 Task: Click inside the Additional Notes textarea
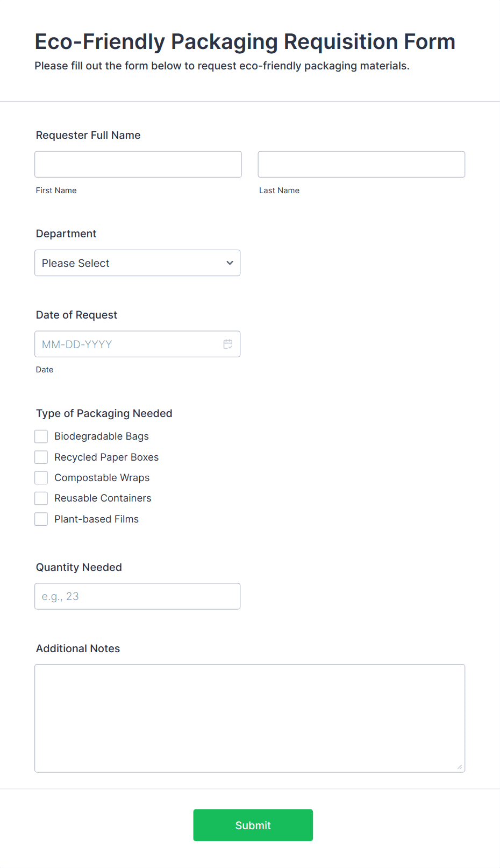(x=249, y=718)
